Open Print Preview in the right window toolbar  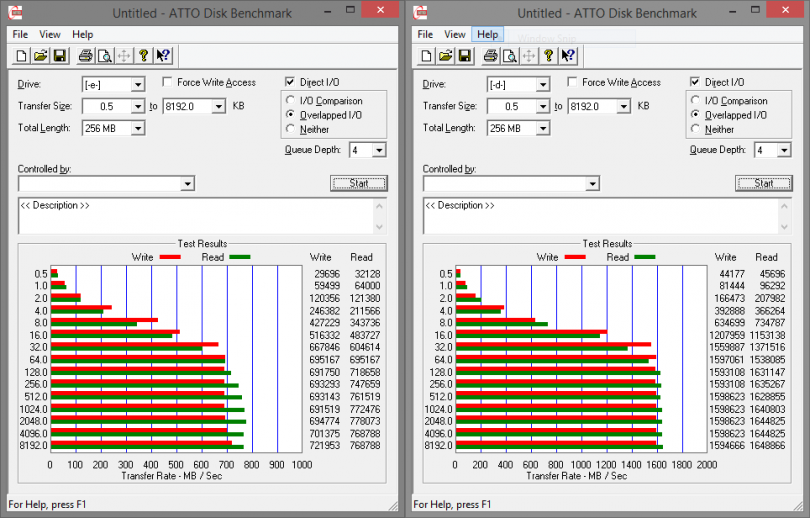click(509, 56)
